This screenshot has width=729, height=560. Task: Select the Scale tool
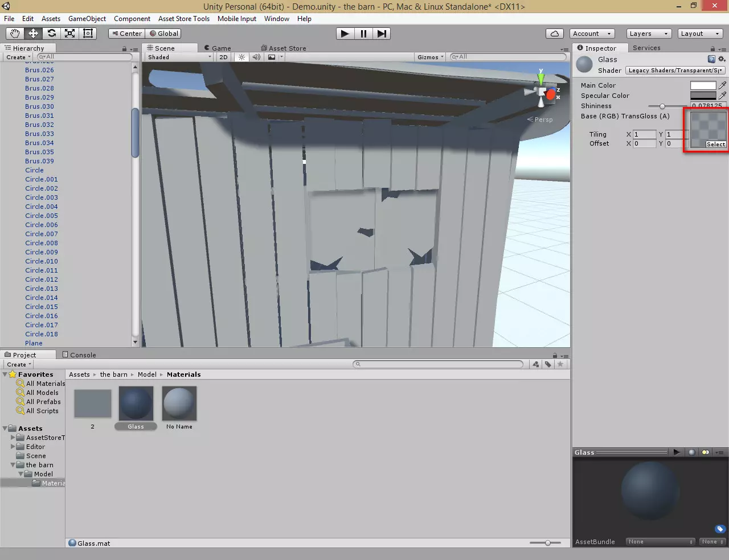point(69,34)
